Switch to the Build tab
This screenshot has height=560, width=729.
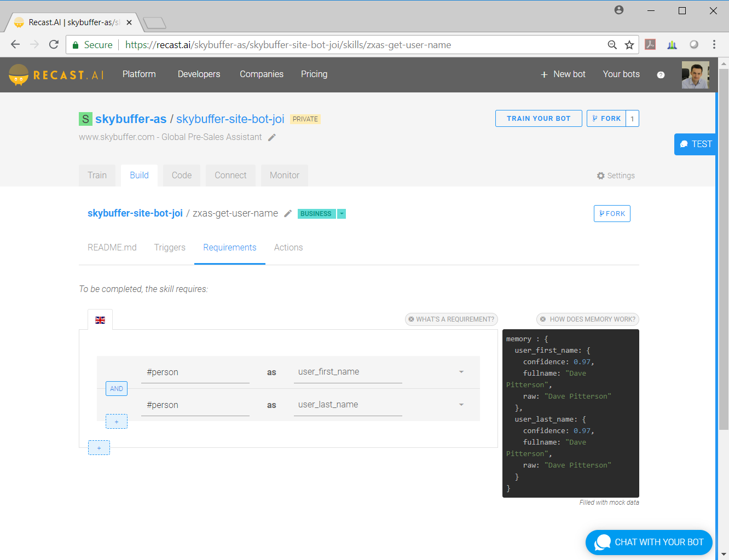(x=139, y=176)
